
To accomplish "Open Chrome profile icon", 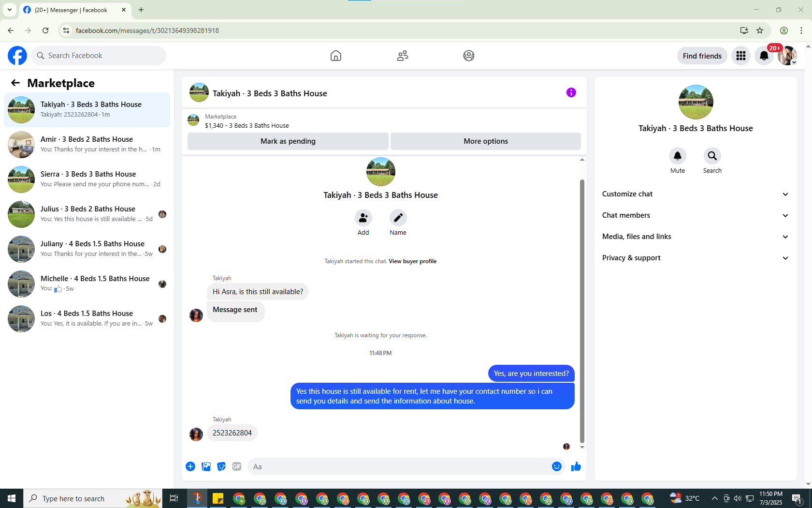I will point(784,30).
